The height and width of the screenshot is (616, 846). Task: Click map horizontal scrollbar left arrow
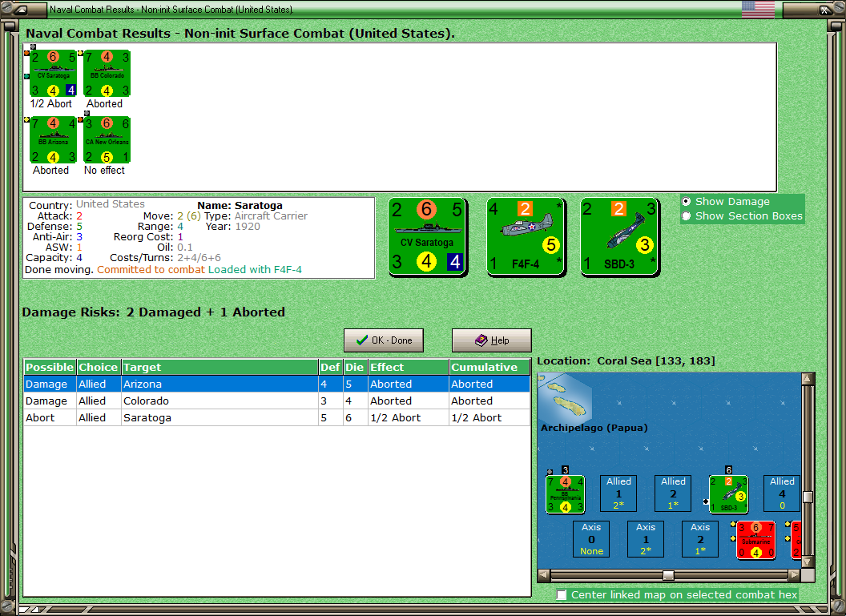[544, 575]
